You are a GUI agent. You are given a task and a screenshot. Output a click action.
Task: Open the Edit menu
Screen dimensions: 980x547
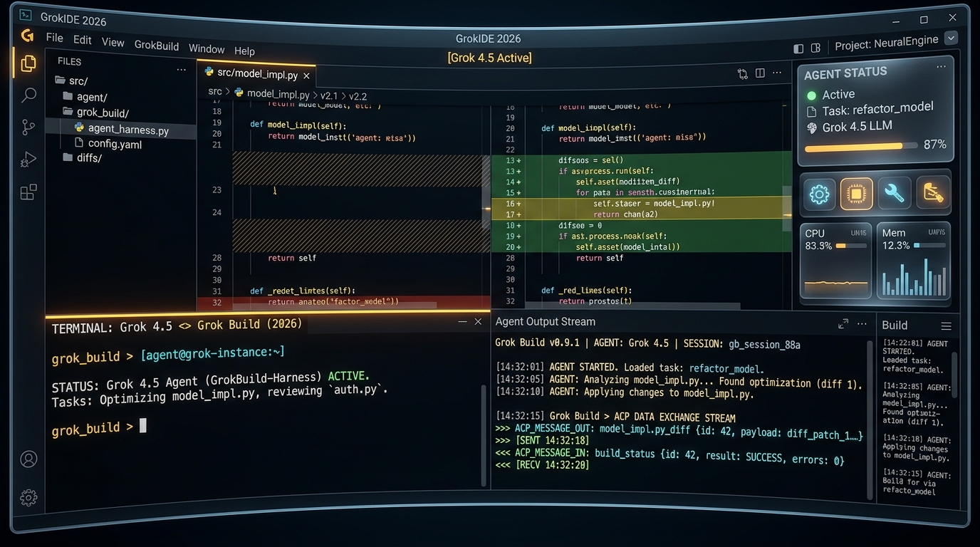coord(83,41)
